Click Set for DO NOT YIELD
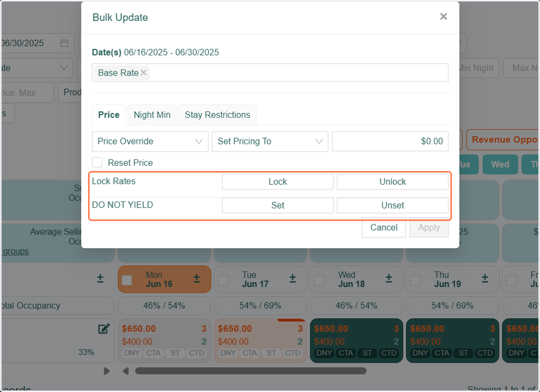This screenshot has width=540, height=392. pyautogui.click(x=278, y=205)
